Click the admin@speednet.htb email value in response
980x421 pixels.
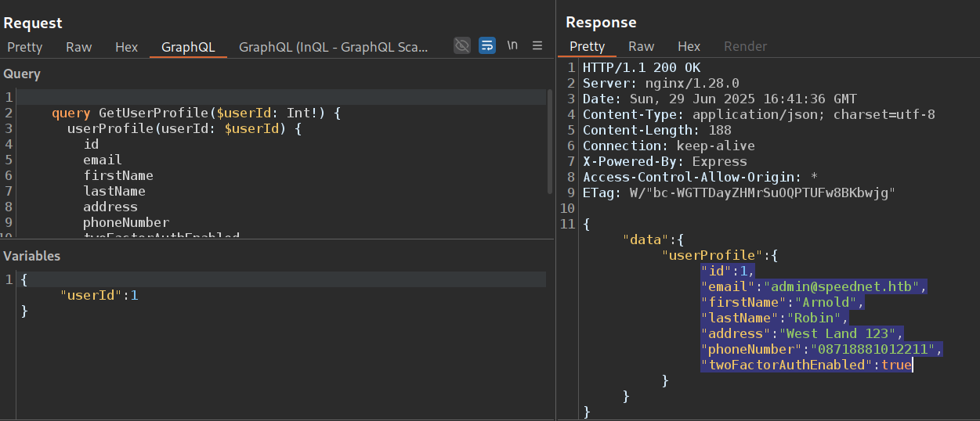coord(845,286)
